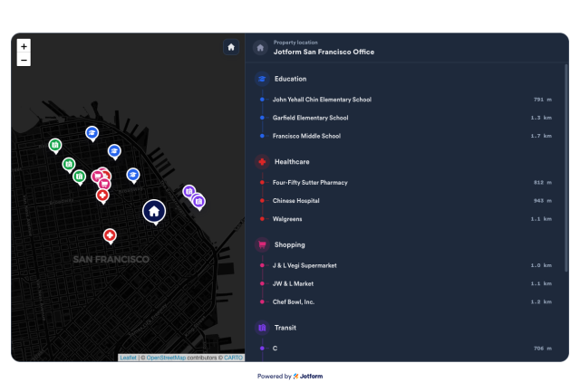Click the Transit category heading

click(285, 328)
